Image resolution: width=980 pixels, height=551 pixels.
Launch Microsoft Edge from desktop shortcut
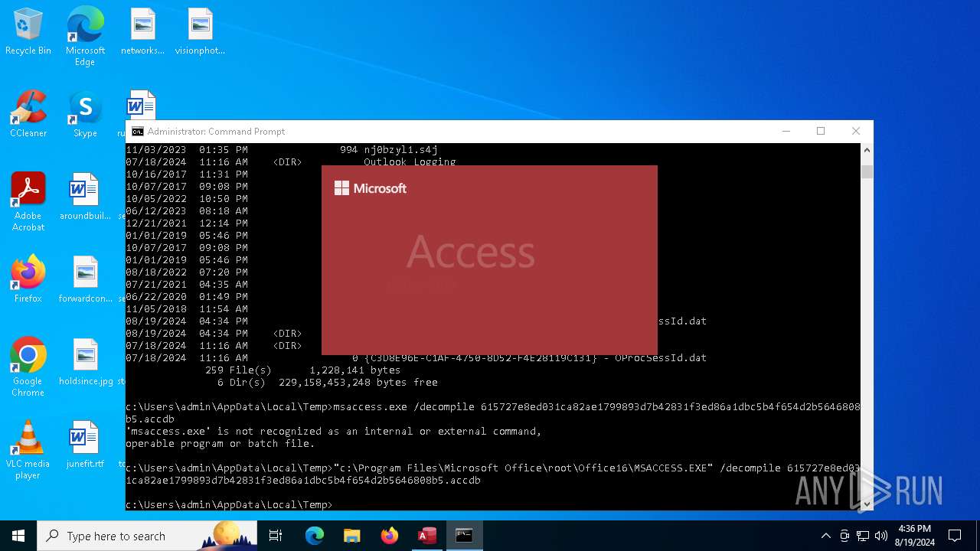point(85,36)
